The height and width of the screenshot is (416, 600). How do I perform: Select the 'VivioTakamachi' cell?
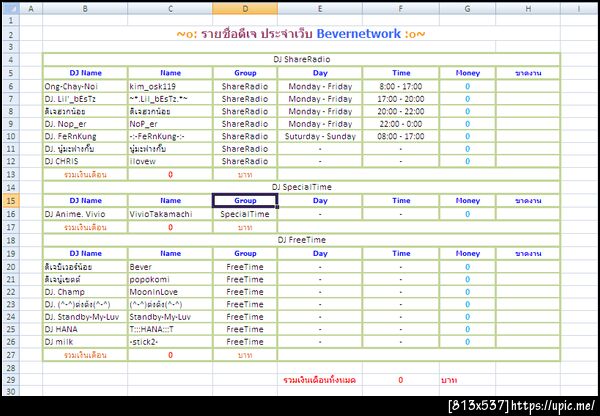tap(170, 214)
